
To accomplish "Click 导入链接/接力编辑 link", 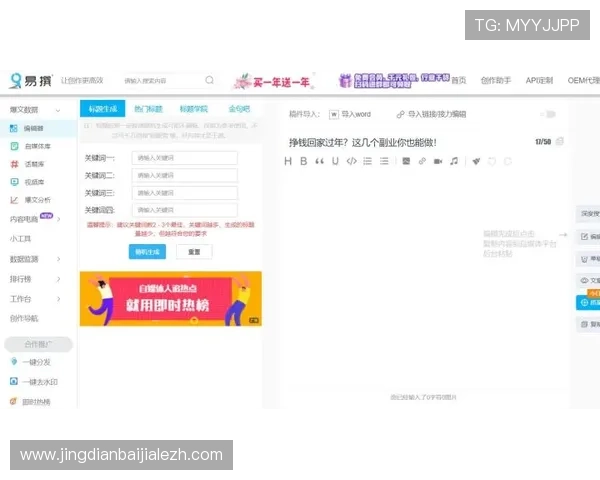I will [431, 114].
